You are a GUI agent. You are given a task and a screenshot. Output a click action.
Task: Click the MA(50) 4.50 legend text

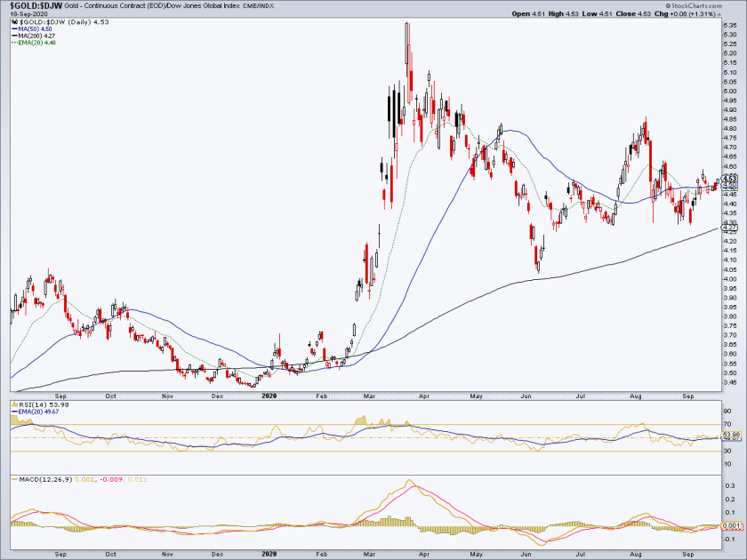(36, 29)
